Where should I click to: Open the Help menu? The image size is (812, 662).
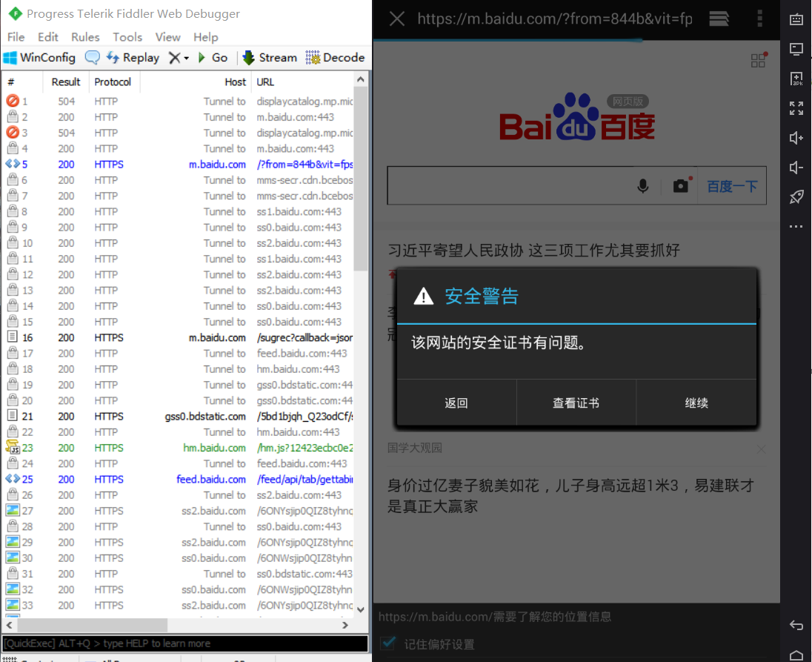coord(205,37)
